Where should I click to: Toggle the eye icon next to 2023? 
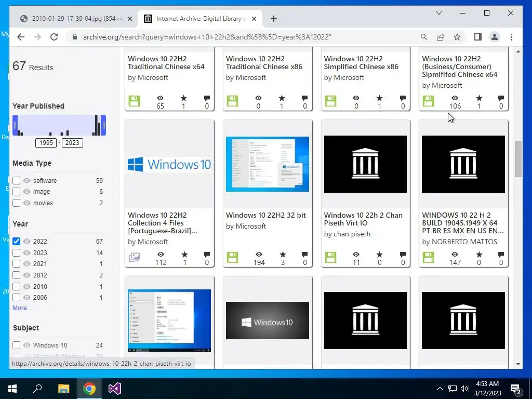coord(27,253)
